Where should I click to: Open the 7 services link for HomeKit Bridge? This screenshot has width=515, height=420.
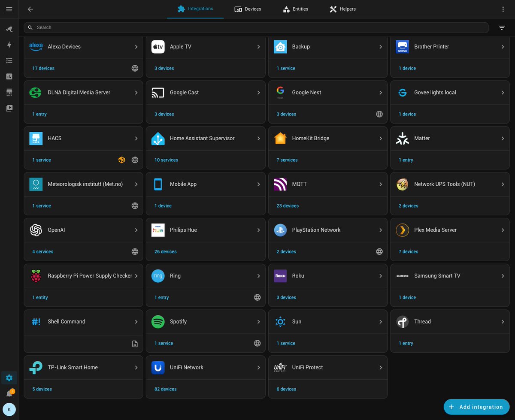287,160
